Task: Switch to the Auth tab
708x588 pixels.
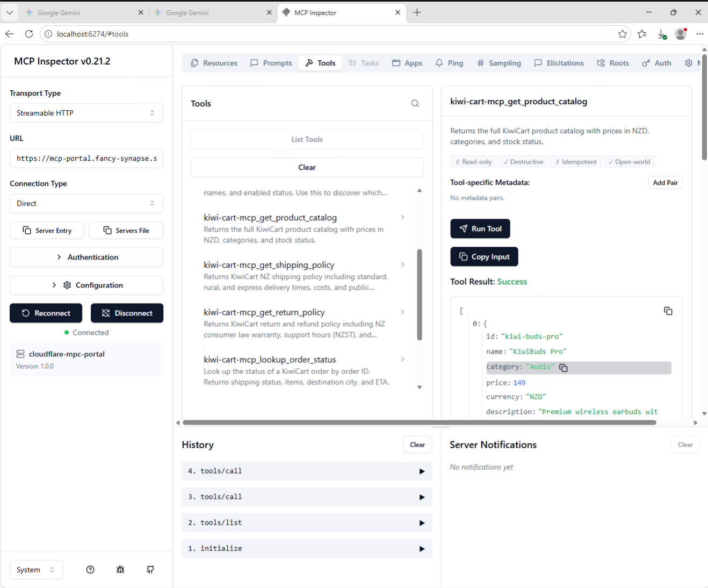Action: (x=656, y=63)
